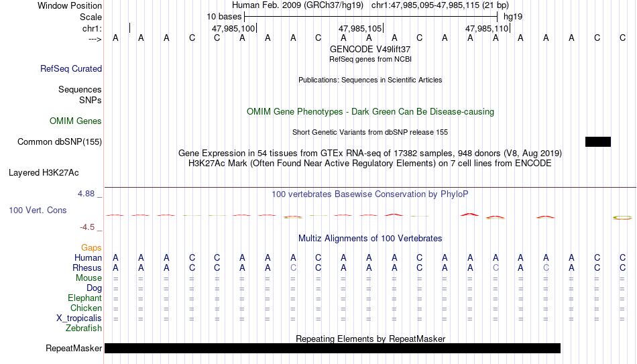This screenshot has height=364, width=637.
Task: Click the Dog alignment row label
Action: tap(94, 288)
